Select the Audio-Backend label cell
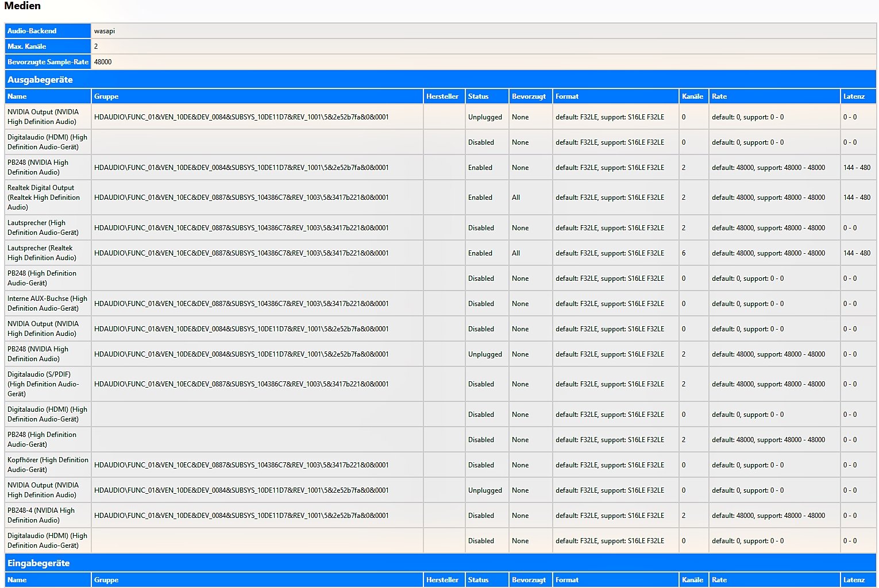Image resolution: width=879 pixels, height=588 pixels. pyautogui.click(x=32, y=31)
